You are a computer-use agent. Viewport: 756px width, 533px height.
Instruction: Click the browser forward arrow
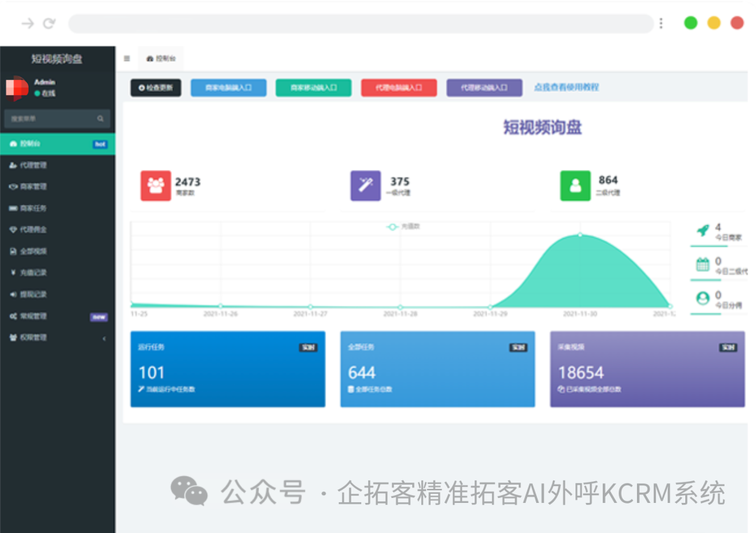click(27, 23)
